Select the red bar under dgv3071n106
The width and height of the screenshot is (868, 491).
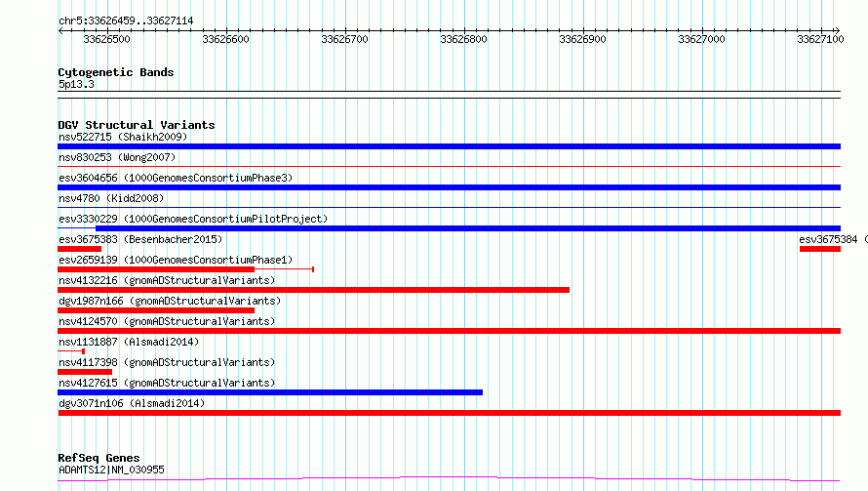pos(449,413)
